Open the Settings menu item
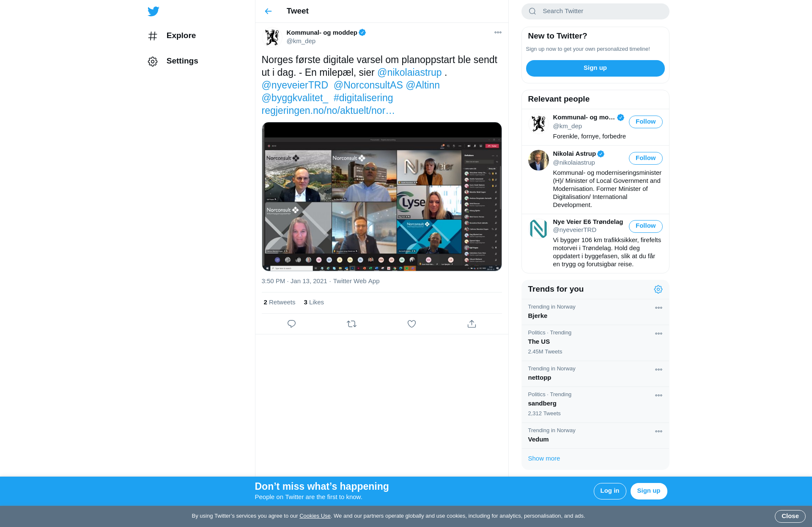This screenshot has width=812, height=527. [173, 61]
